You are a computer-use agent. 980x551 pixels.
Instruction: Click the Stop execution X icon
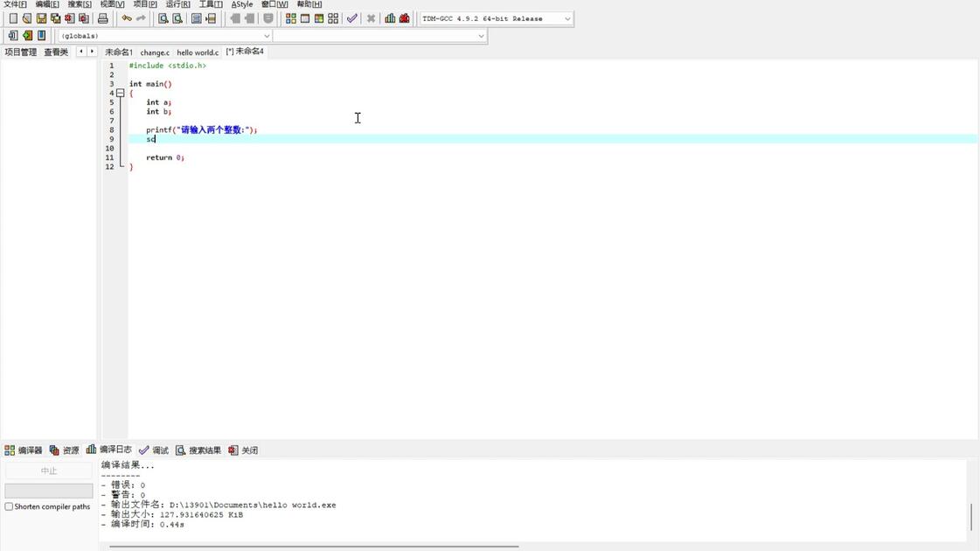(372, 18)
